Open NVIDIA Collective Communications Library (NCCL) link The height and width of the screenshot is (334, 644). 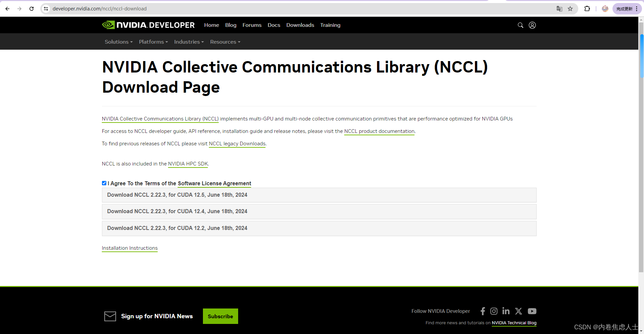point(160,119)
